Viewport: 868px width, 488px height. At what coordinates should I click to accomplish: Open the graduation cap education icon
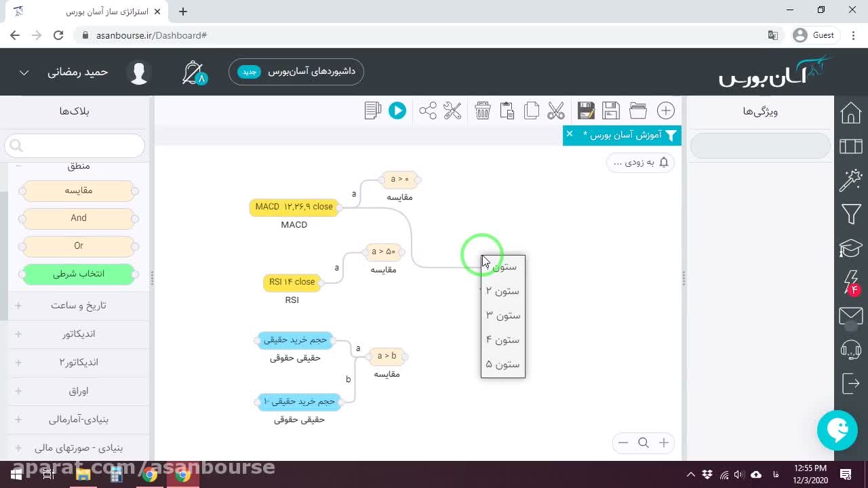[851, 248]
